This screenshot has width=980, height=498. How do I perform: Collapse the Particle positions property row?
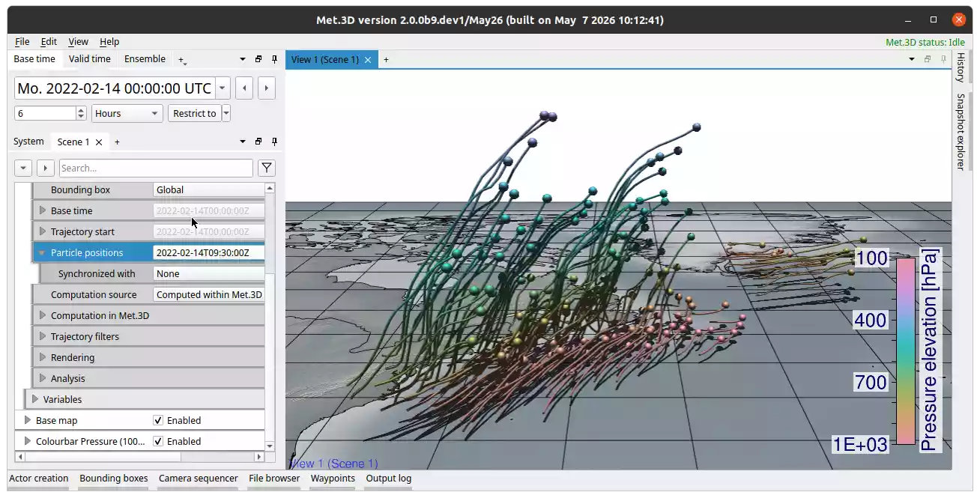pos(43,253)
